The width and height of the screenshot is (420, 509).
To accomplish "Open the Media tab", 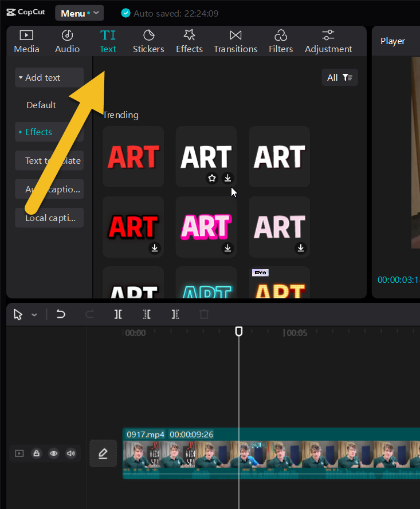I will pos(26,42).
